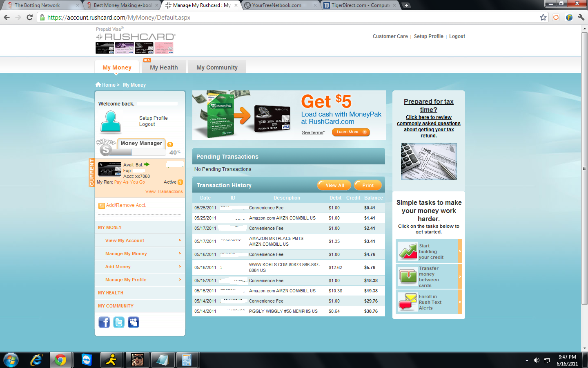The image size is (588, 368).
Task: Click the Home house icon in breadcrumb
Action: (98, 85)
